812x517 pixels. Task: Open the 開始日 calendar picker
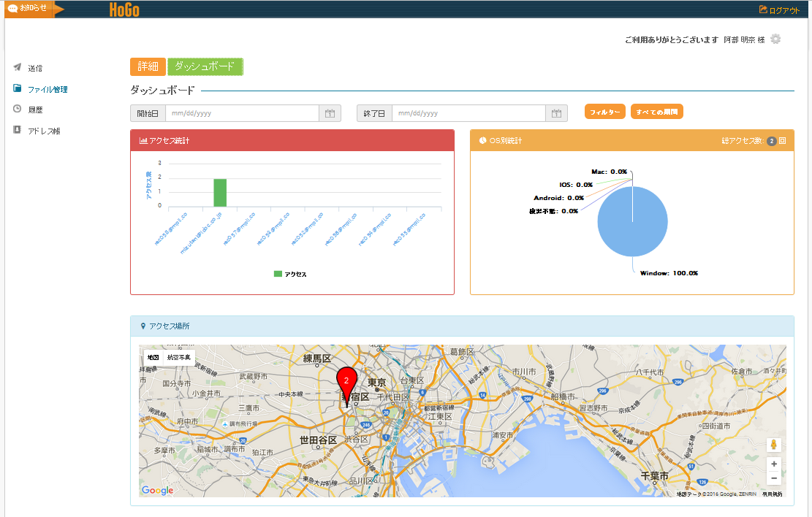pos(329,113)
